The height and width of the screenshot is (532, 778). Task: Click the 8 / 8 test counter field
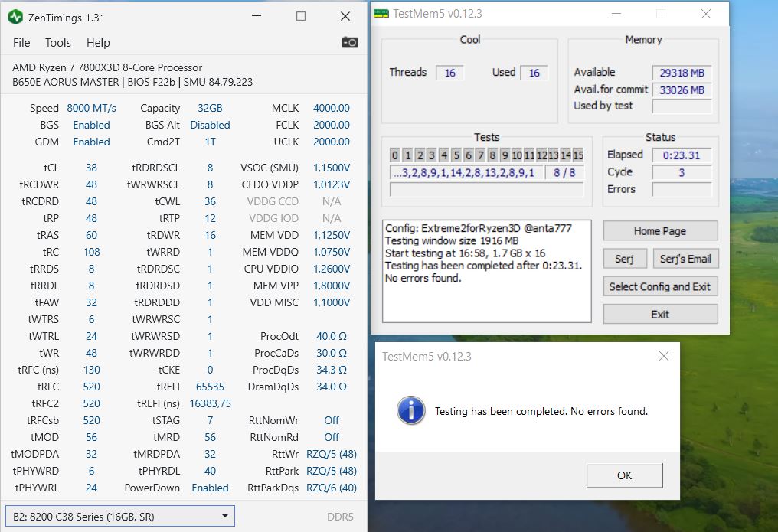click(564, 172)
